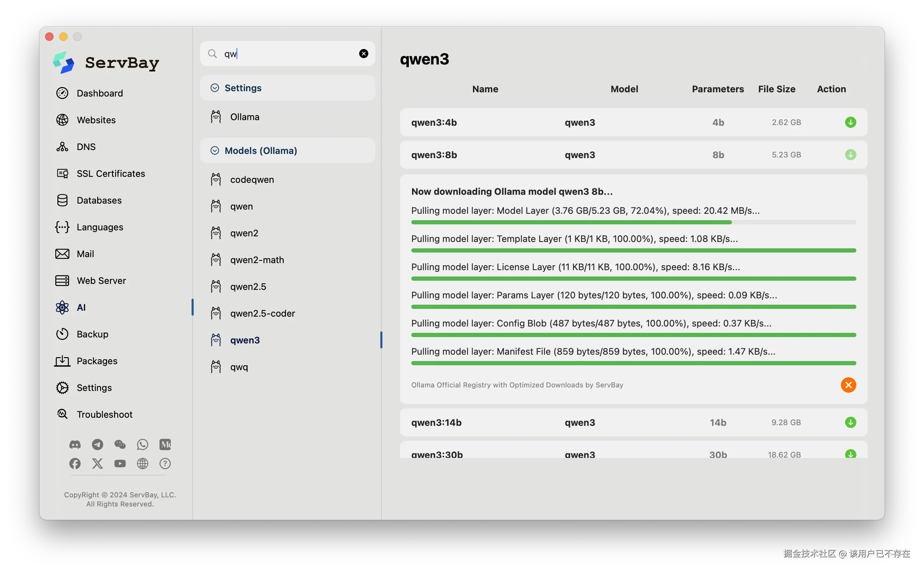
Task: Open the Ollama settings item
Action: 245,117
